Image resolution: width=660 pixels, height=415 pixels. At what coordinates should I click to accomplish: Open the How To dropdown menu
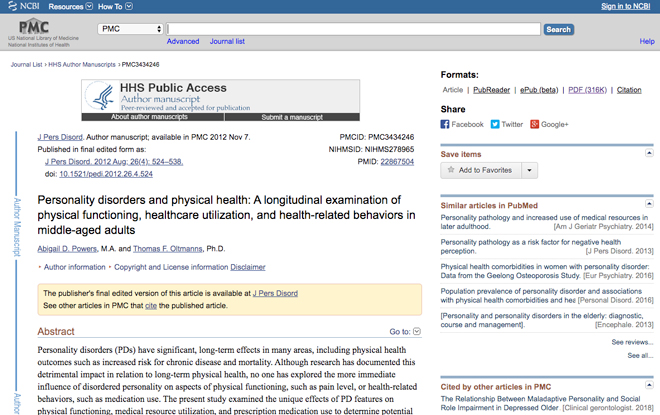115,6
